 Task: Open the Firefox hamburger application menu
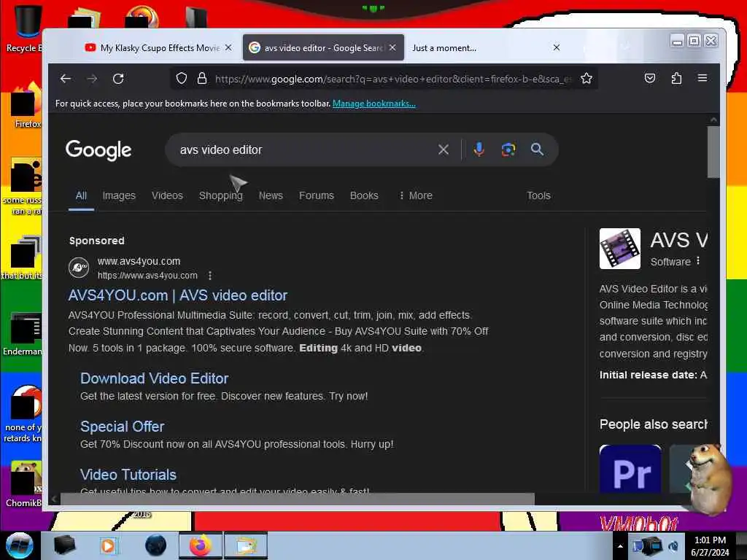703,77
